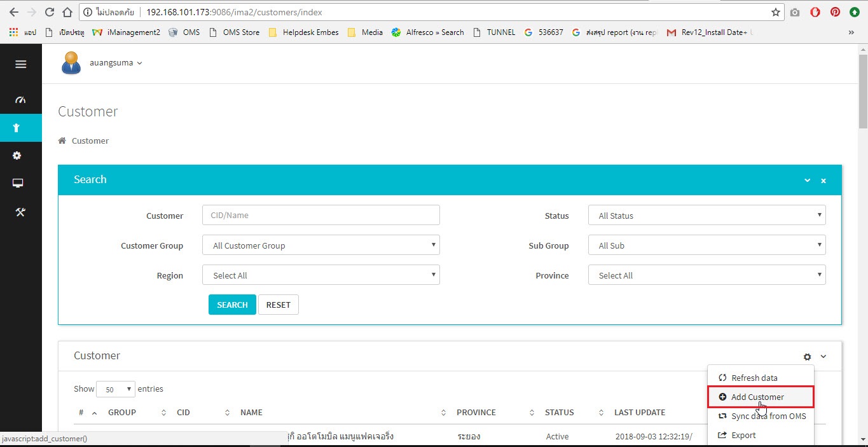Click the browser forward arrow
The height and width of the screenshot is (447, 868).
[32, 12]
